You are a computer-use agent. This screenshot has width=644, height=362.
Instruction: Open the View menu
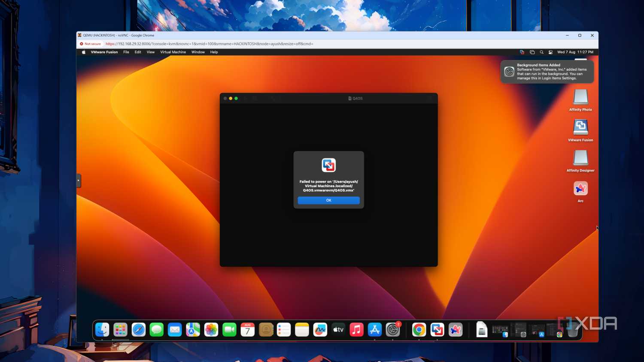click(151, 52)
